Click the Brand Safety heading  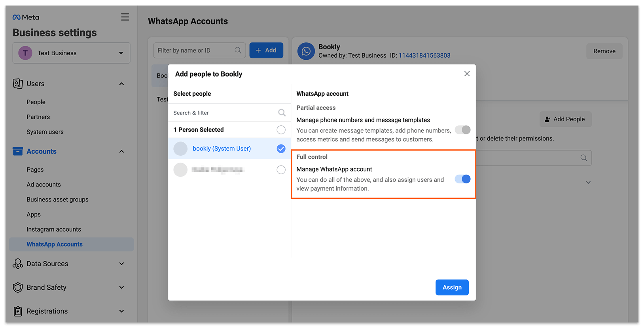(47, 287)
